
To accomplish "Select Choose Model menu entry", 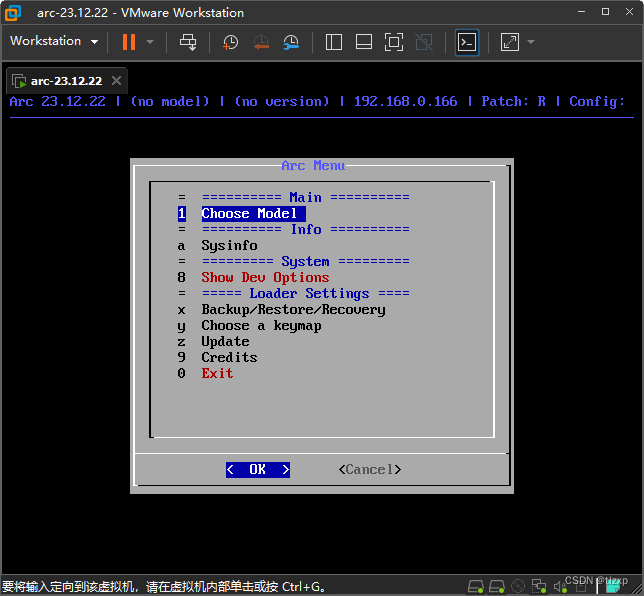I will [x=253, y=214].
